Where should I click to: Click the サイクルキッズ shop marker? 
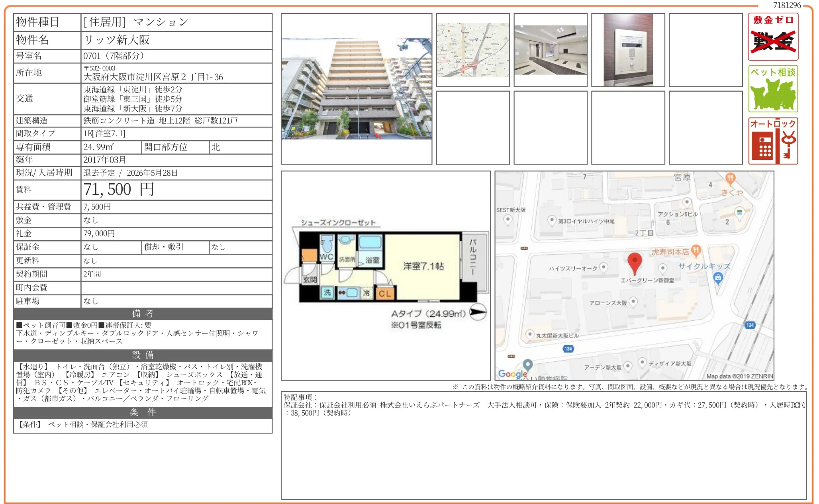click(x=717, y=278)
